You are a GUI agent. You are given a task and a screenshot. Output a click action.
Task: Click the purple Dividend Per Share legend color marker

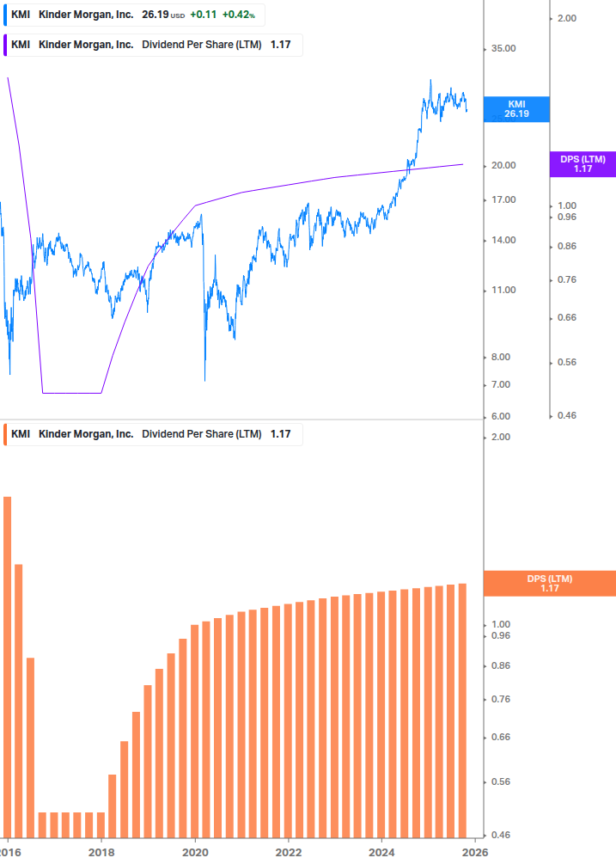pos(5,46)
